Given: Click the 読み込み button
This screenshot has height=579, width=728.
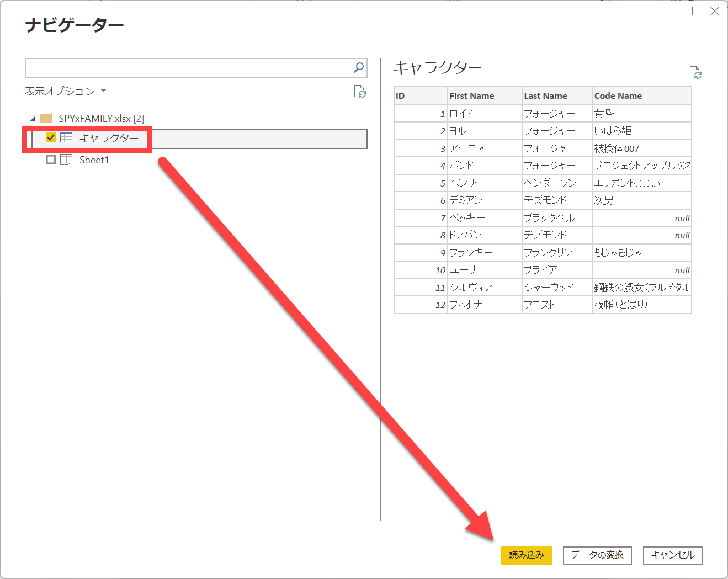Looking at the screenshot, I should click(526, 555).
